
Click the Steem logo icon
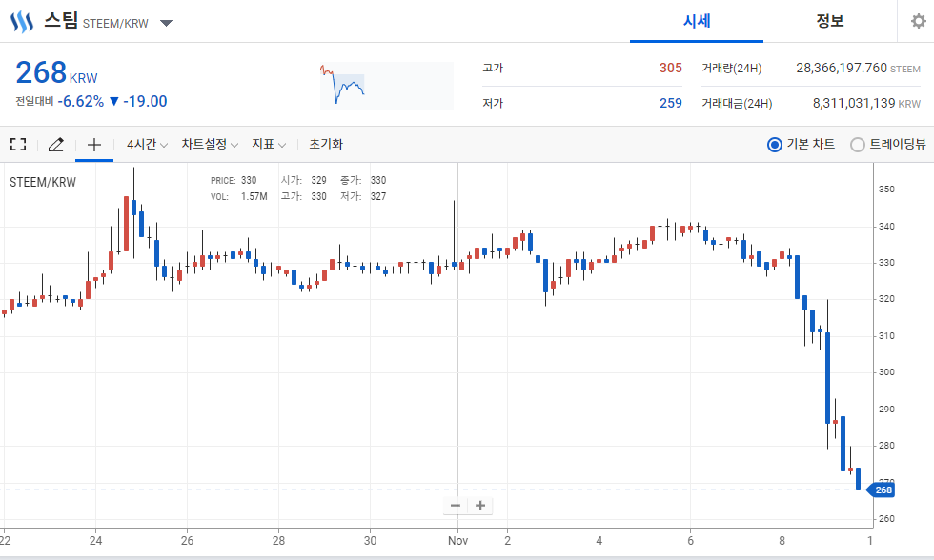(x=22, y=22)
